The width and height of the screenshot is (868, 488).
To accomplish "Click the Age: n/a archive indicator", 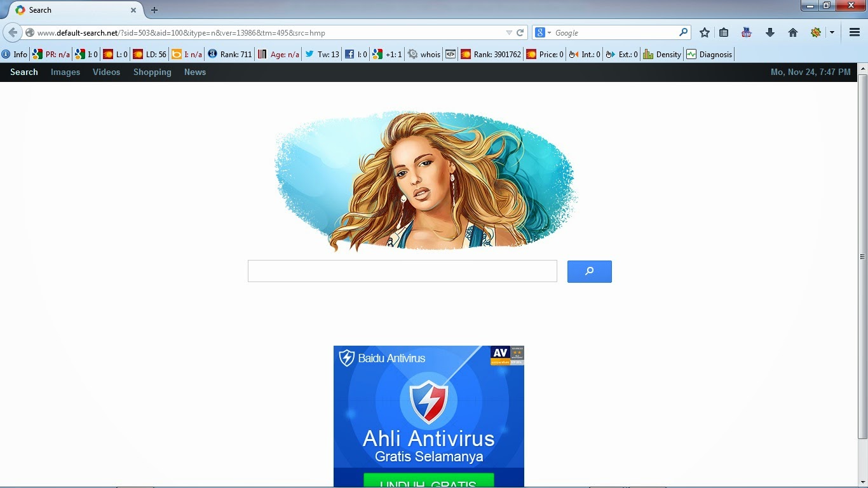I will [278, 55].
